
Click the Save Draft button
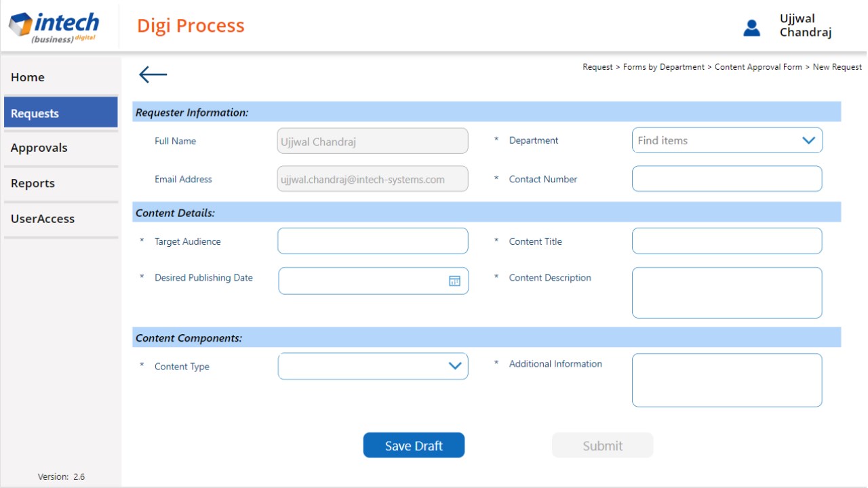tap(414, 445)
